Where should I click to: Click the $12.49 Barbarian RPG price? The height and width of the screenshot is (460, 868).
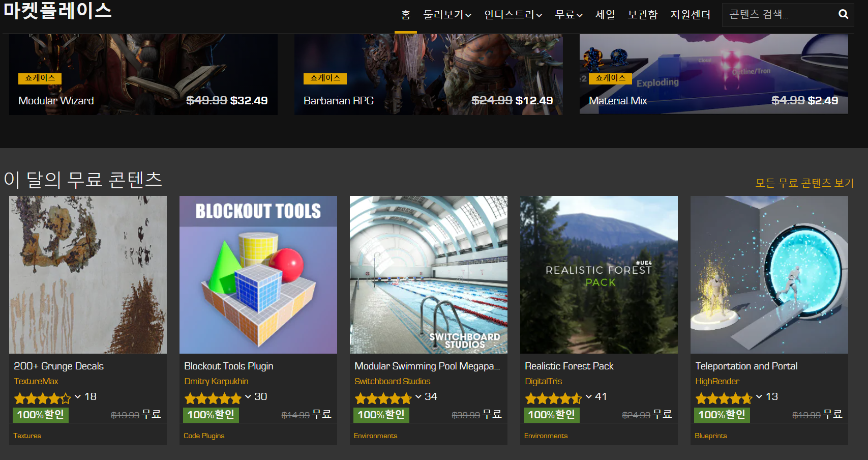click(534, 101)
